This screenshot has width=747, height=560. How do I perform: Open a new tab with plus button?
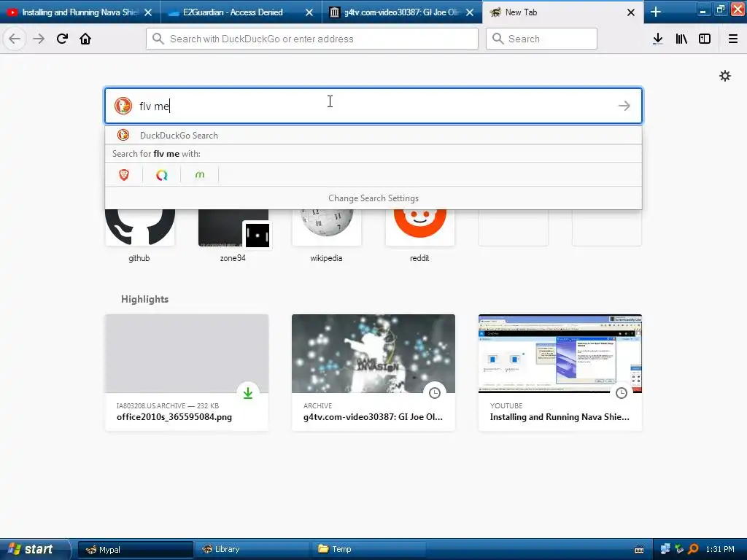pyautogui.click(x=656, y=12)
